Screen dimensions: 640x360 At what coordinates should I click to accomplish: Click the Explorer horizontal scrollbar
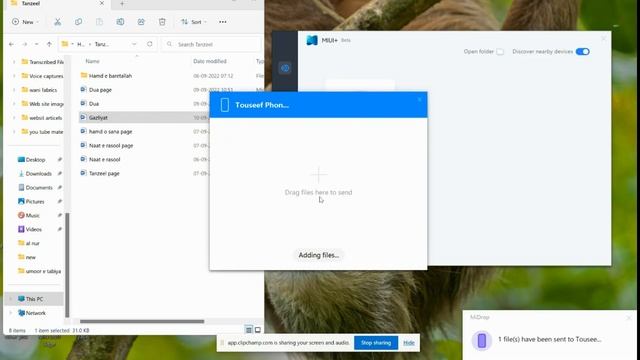pyautogui.click(x=142, y=321)
